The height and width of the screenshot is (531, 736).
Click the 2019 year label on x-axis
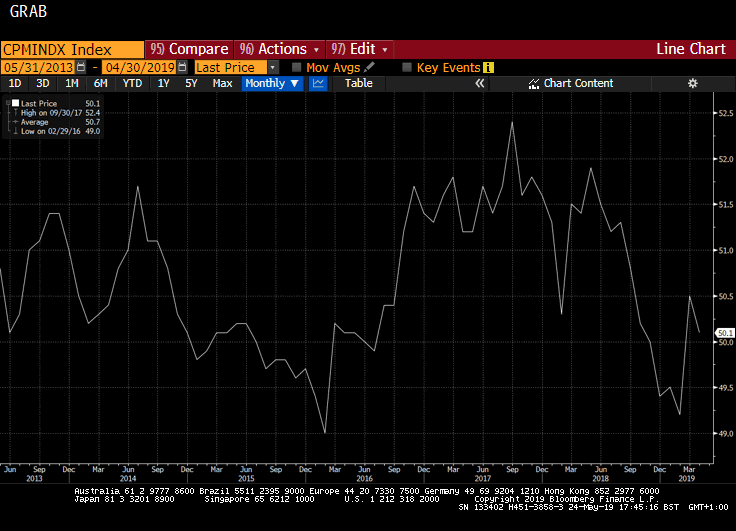[x=686, y=478]
